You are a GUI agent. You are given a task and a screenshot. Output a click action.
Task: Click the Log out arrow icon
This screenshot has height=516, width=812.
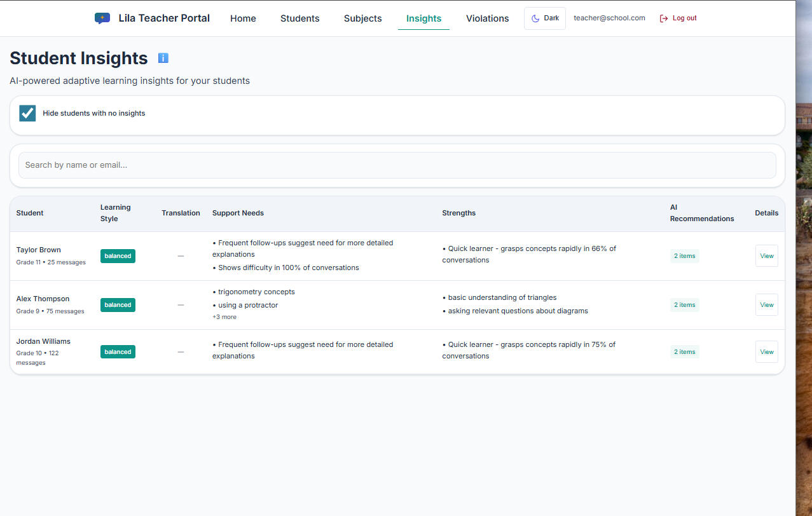pyautogui.click(x=664, y=18)
